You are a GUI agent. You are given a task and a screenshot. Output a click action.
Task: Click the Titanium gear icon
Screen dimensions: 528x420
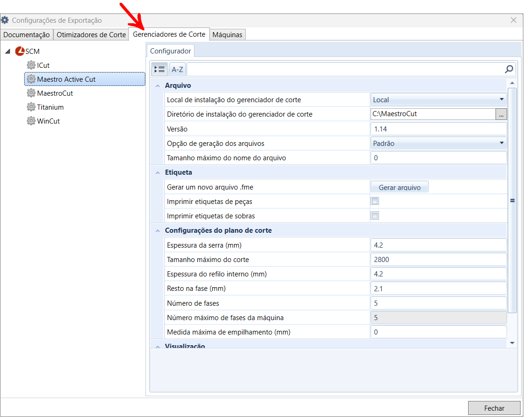coord(31,107)
